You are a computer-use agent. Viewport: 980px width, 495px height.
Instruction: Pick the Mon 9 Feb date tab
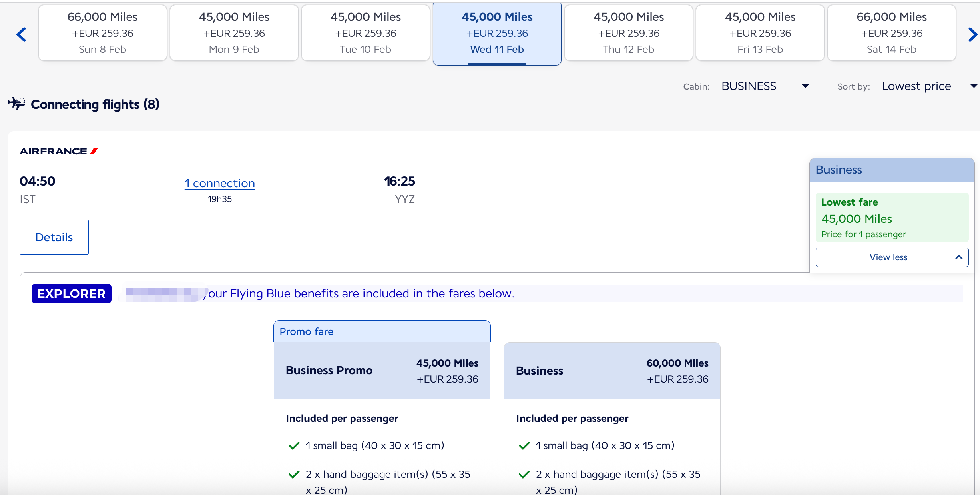pyautogui.click(x=234, y=33)
